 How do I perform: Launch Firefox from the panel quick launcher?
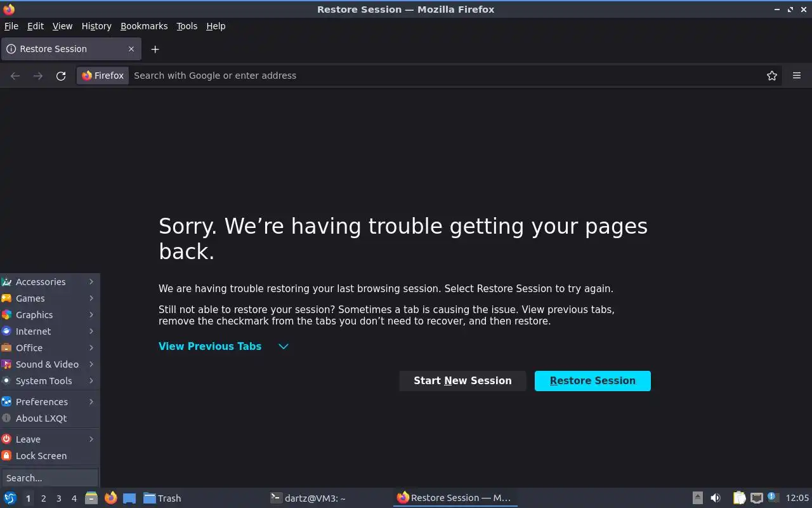coord(110,498)
